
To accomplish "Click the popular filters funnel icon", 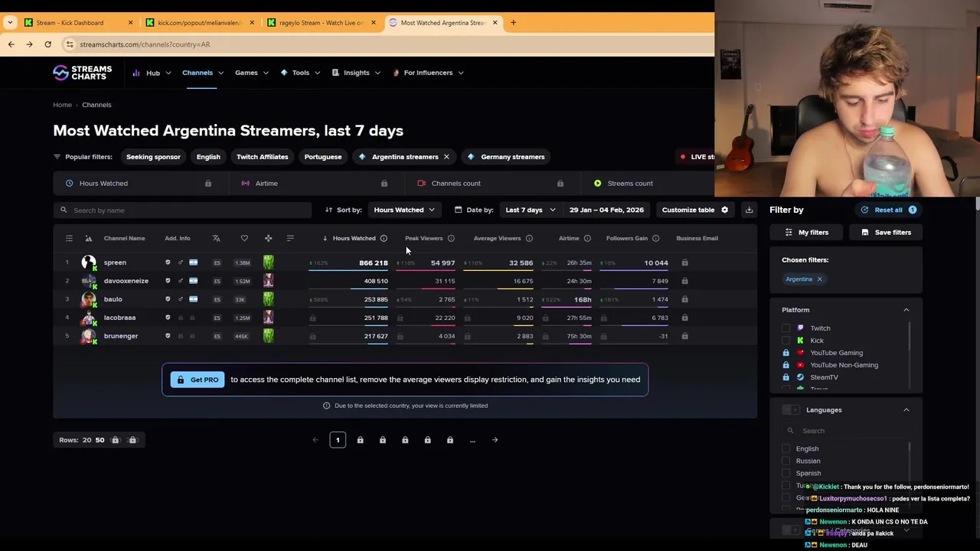I will pyautogui.click(x=57, y=157).
